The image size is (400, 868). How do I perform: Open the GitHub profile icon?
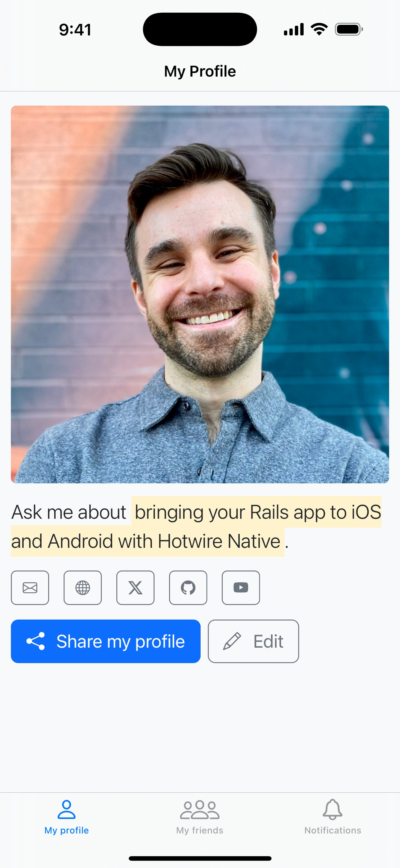pos(188,588)
